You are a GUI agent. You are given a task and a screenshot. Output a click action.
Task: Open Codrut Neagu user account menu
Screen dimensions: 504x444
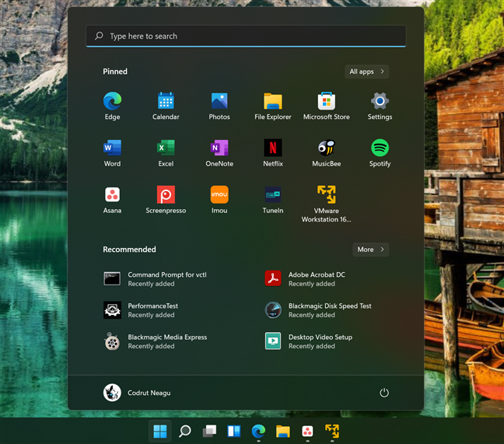coord(137,393)
